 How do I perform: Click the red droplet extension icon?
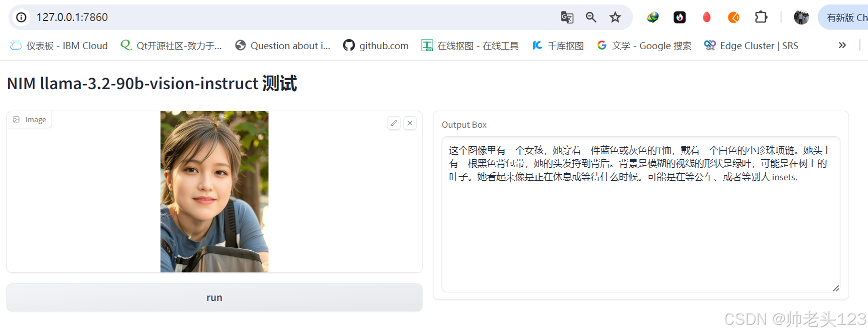(x=706, y=18)
